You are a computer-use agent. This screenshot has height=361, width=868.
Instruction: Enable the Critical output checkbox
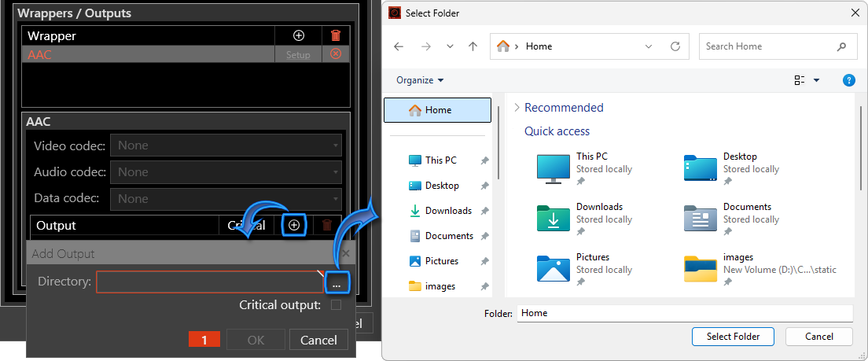(336, 305)
